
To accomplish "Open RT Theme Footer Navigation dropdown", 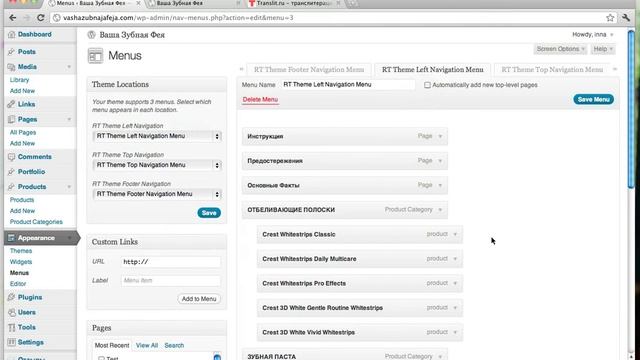I will click(x=157, y=194).
